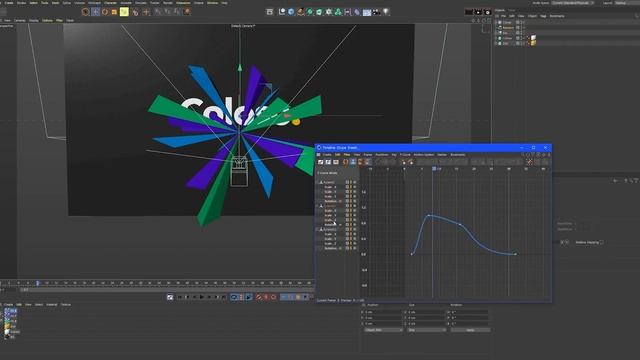Activate the Move tool in top toolbar

point(95,12)
